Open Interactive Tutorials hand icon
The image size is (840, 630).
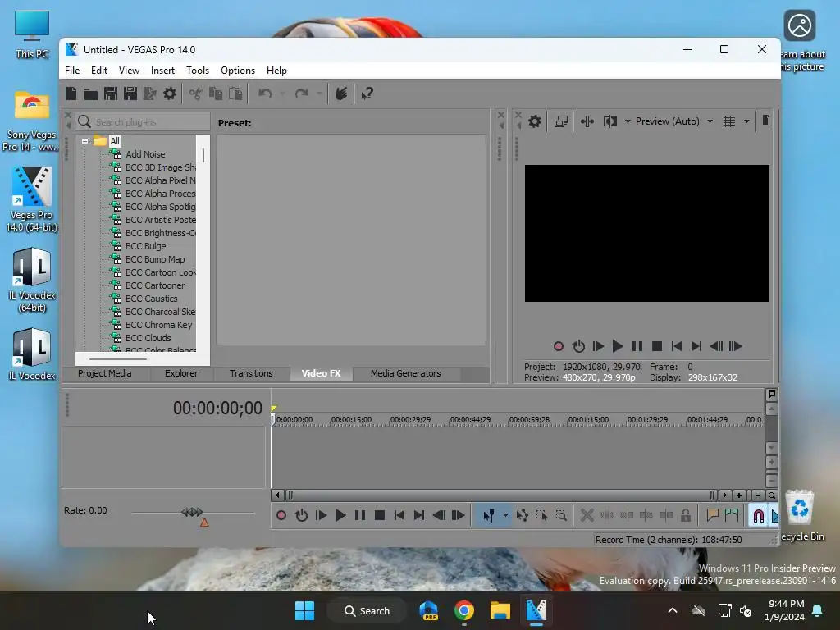pos(341,94)
